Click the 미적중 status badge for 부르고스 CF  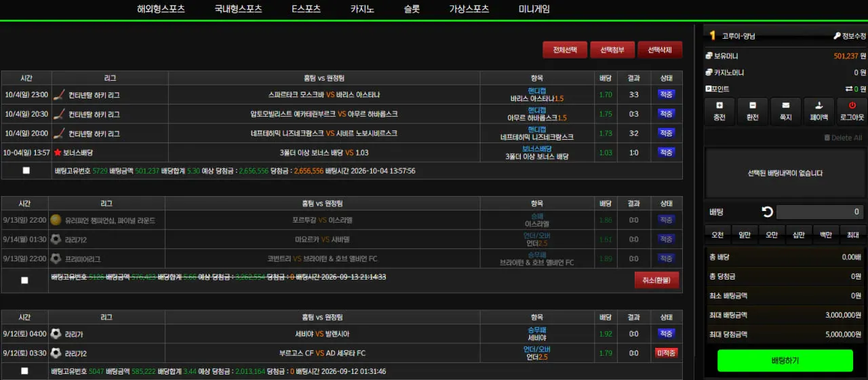click(666, 353)
